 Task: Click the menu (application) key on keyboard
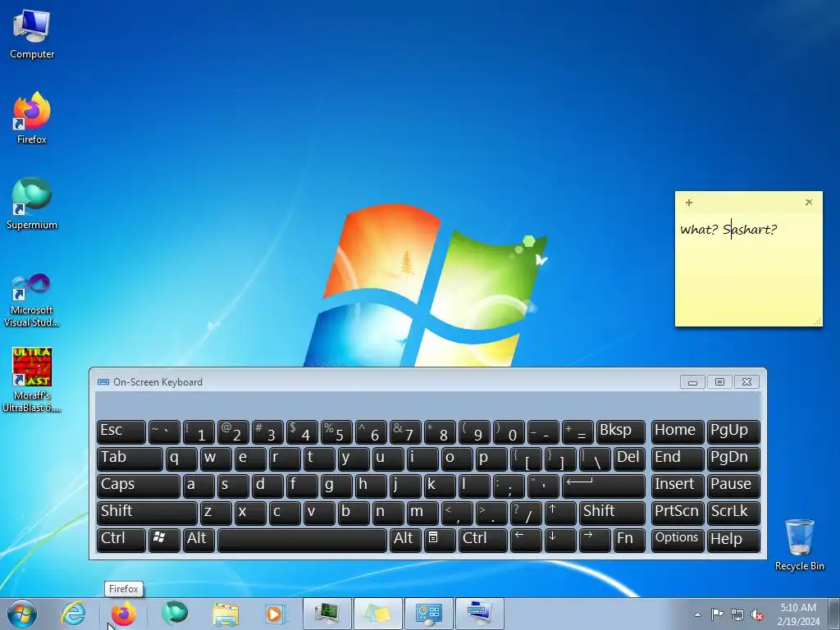point(440,540)
